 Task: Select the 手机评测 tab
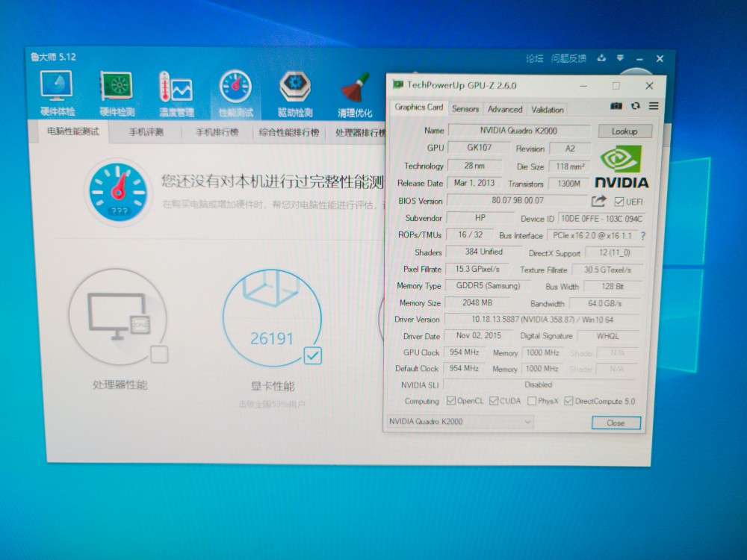coord(146,132)
